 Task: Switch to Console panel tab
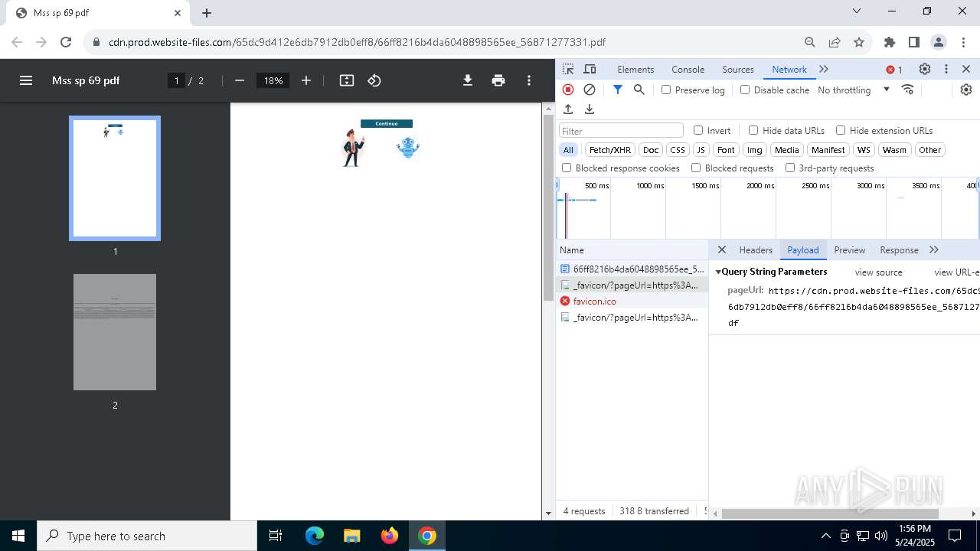688,69
